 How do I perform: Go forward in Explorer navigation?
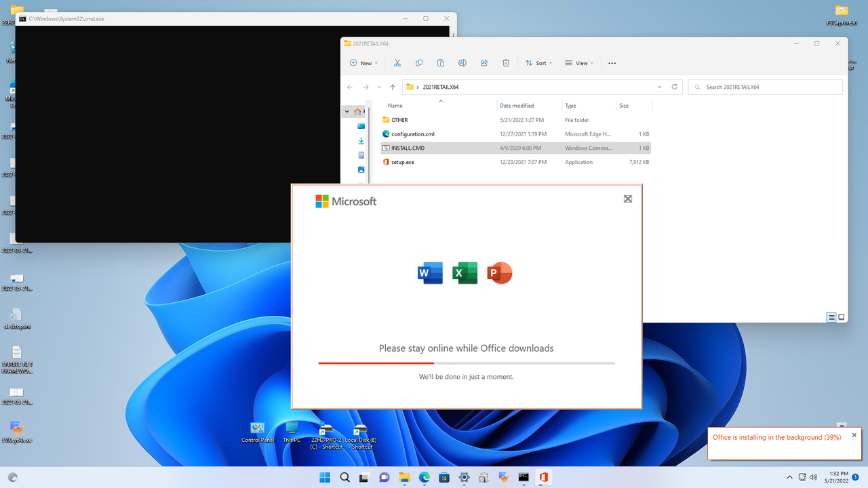pyautogui.click(x=366, y=87)
